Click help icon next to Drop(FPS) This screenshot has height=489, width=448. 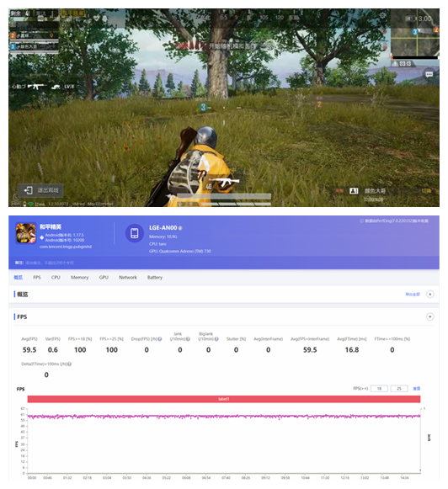160,339
